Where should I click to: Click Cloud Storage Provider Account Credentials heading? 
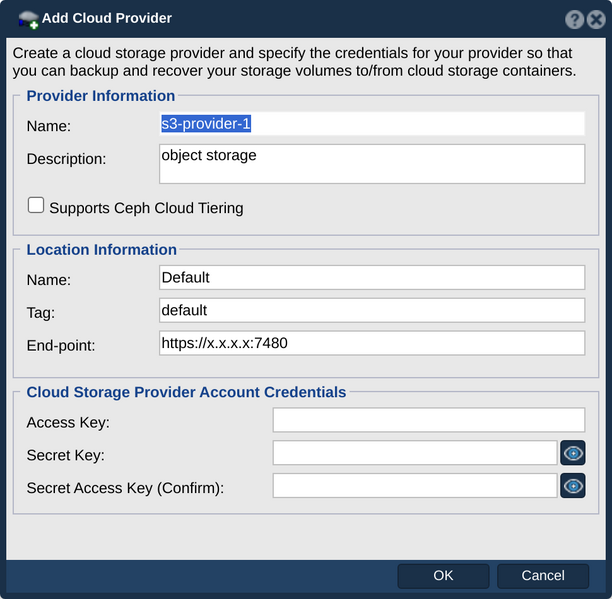[x=186, y=392]
